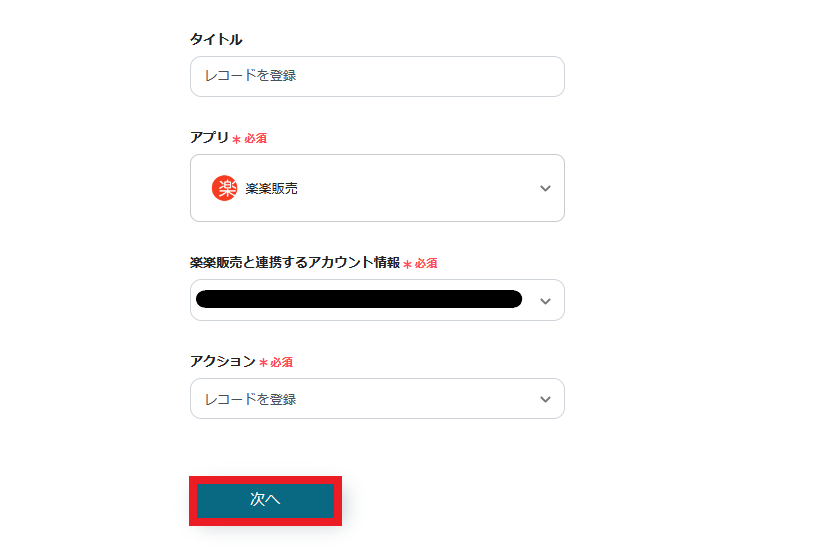Click the レコードを登録 action value
The image size is (825, 553).
point(251,399)
